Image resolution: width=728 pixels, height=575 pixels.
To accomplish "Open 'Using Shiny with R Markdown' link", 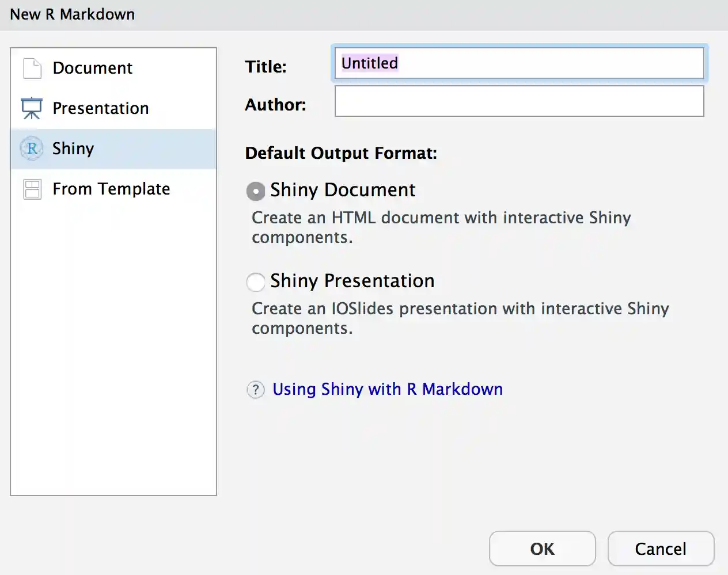I will tap(387, 389).
